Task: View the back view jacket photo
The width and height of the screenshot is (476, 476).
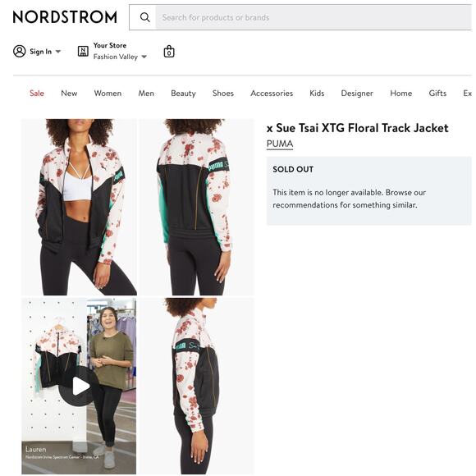Action: [x=196, y=207]
